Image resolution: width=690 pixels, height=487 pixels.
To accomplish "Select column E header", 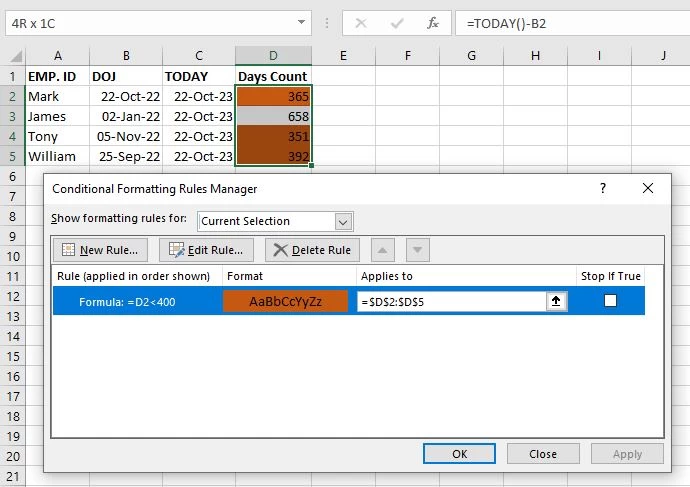I will 343,56.
